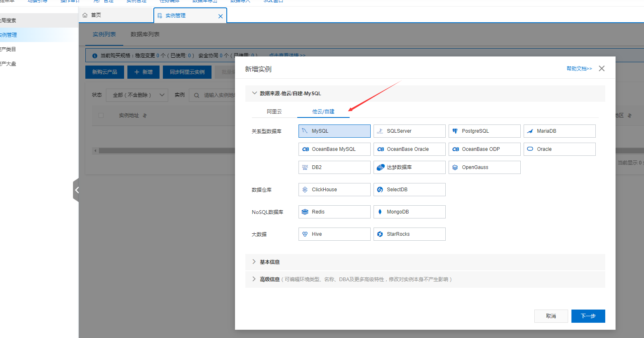This screenshot has height=338, width=644.
Task: Click the Hive icon
Action: pyautogui.click(x=305, y=234)
